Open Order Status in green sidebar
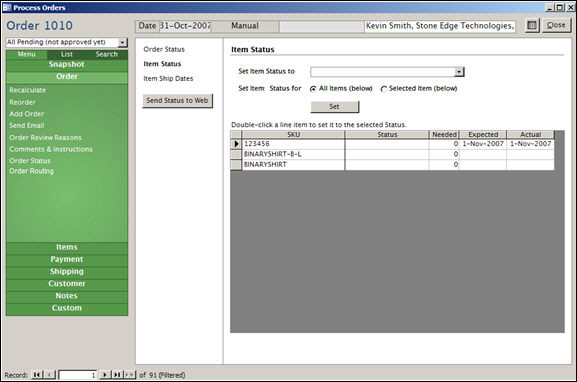The image size is (577, 382). [30, 161]
